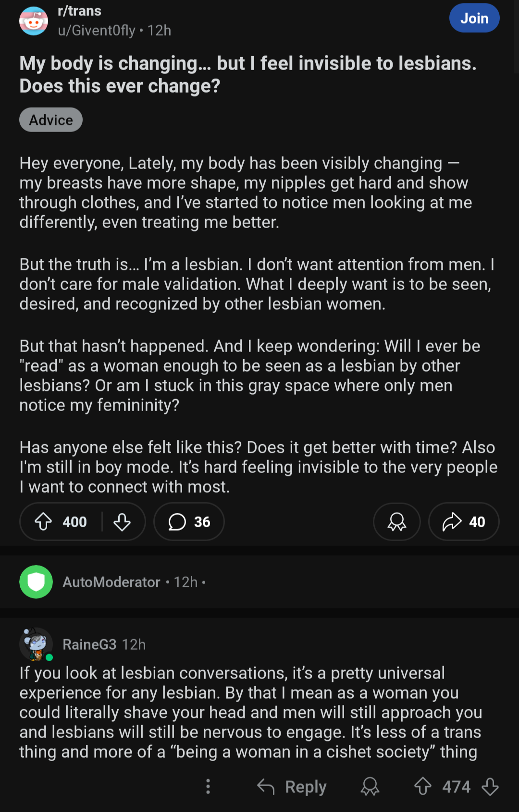Upvote the main post

point(44,521)
